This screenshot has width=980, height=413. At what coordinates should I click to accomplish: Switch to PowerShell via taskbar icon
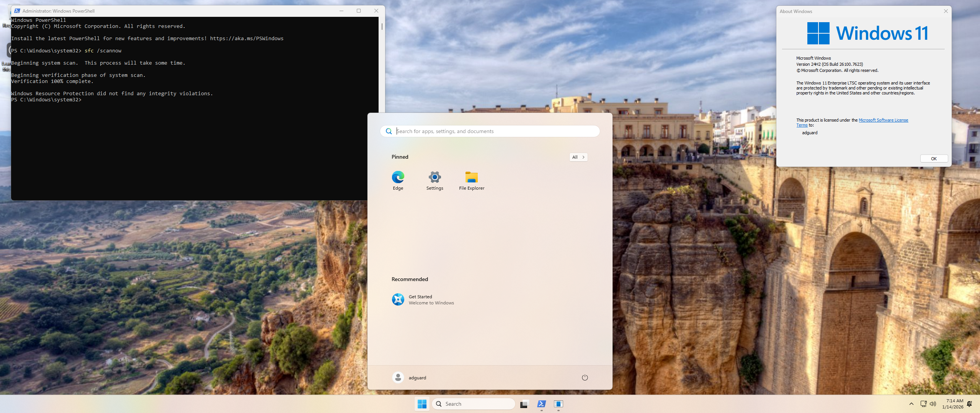541,404
